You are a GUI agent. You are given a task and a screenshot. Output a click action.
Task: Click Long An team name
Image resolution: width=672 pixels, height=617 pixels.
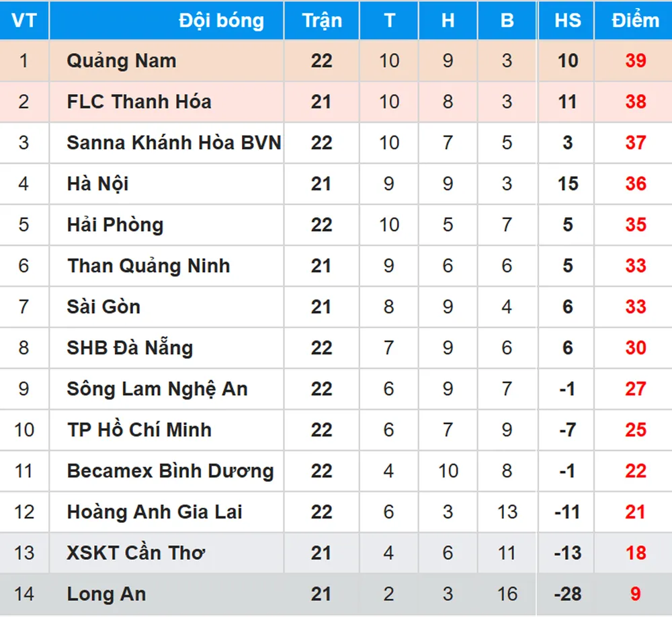click(106, 594)
